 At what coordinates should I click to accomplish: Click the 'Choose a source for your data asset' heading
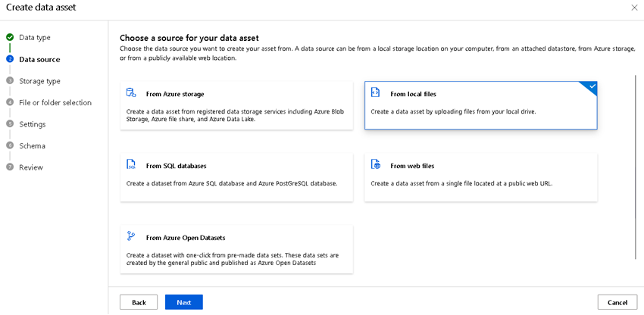point(189,38)
